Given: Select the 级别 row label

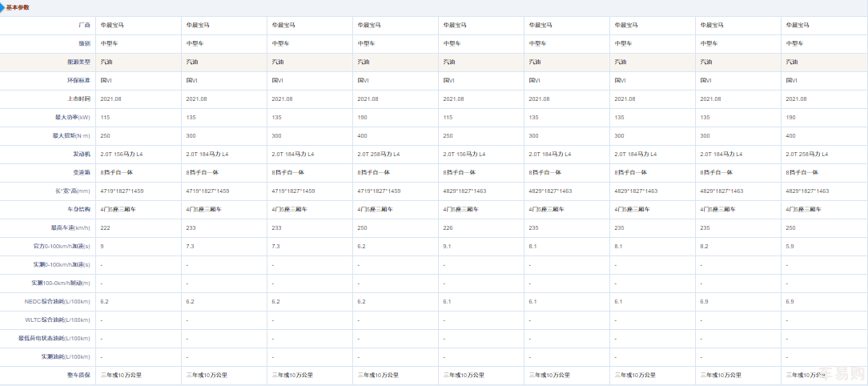Looking at the screenshot, I should tap(84, 44).
